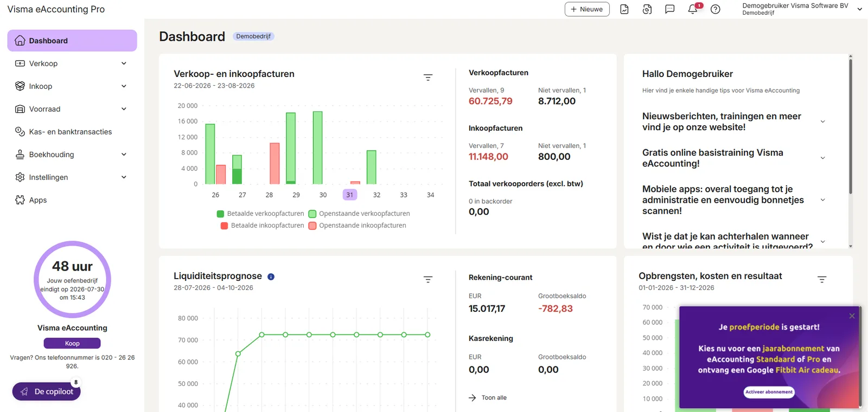Click the tips panel vertical scrollbar

pyautogui.click(x=850, y=126)
